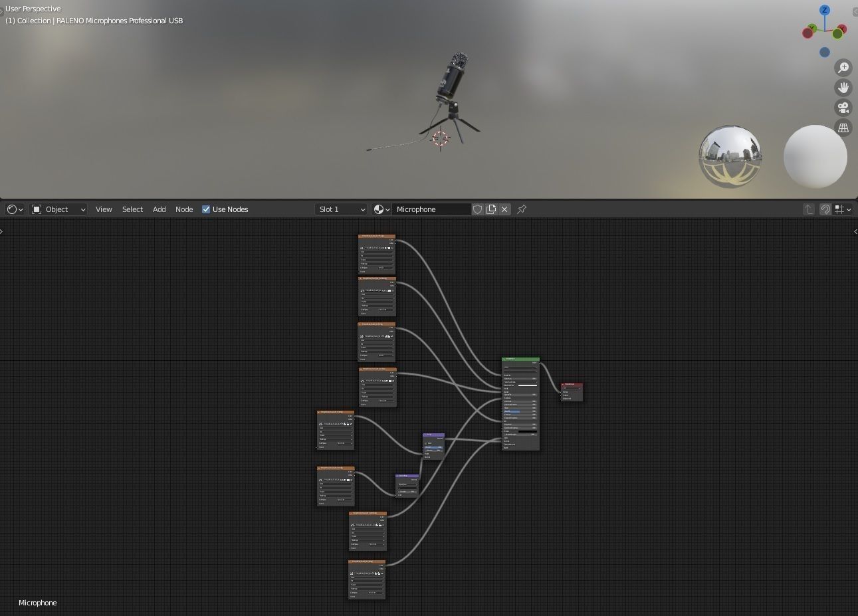Image resolution: width=858 pixels, height=616 pixels.
Task: Create new material copy via duplicate icon
Action: (x=491, y=209)
